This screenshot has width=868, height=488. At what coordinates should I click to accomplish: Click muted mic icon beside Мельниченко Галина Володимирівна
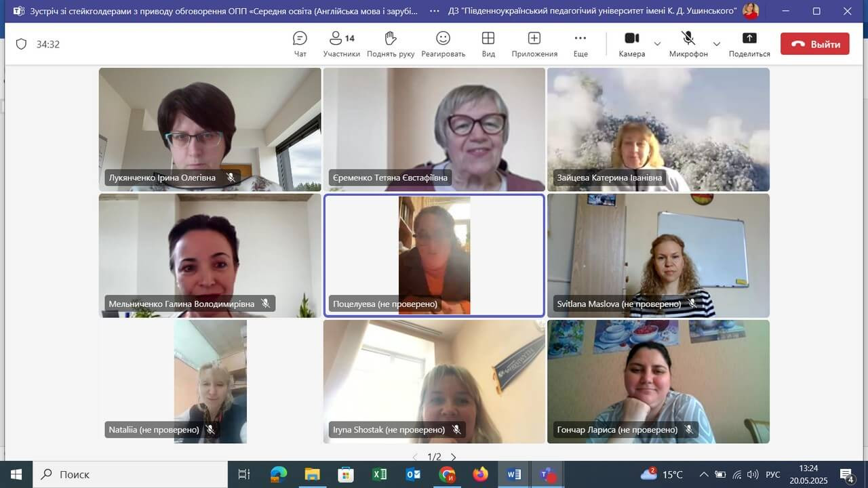266,304
